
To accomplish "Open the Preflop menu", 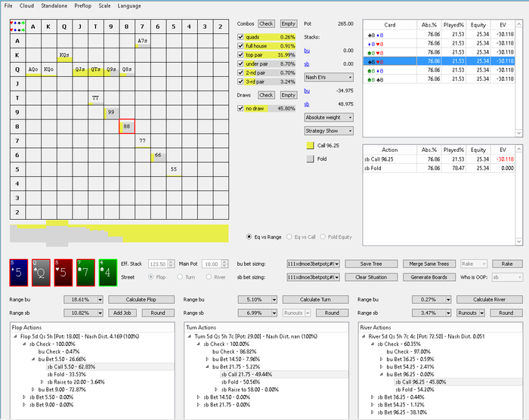I will [x=82, y=6].
